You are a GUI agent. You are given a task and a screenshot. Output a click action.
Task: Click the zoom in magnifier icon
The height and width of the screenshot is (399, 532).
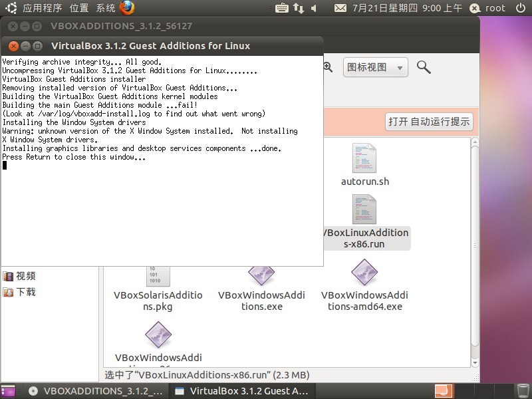(x=328, y=67)
